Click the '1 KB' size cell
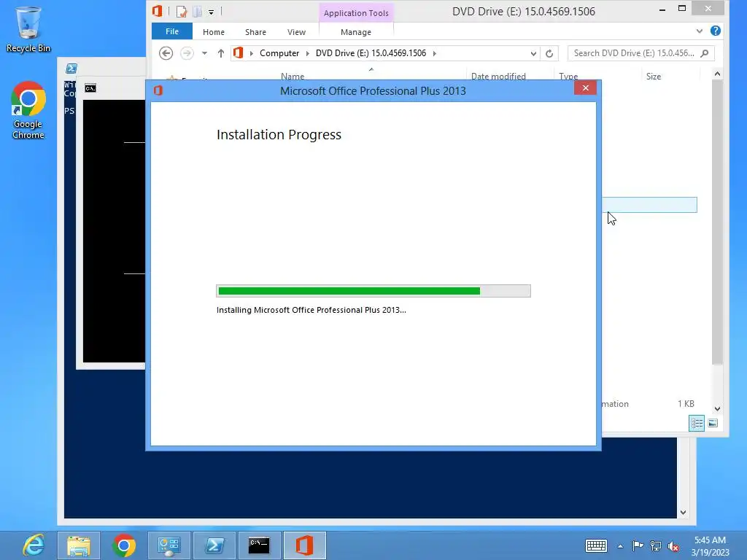 (x=686, y=404)
